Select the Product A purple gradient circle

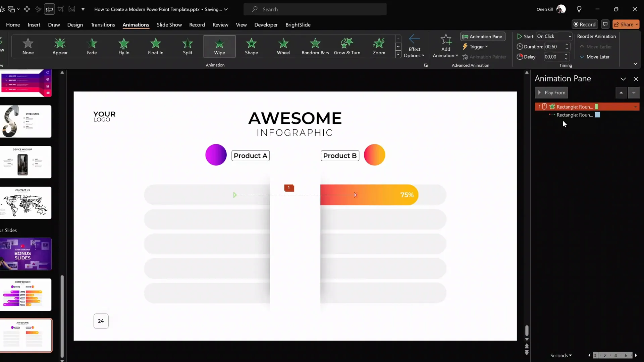click(x=216, y=155)
